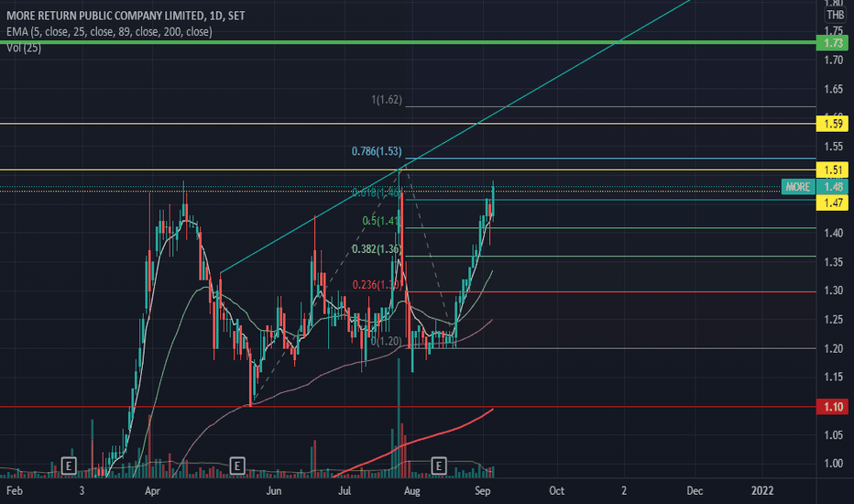Click the Fibonacci 0.786(1.53) level label
This screenshot has width=854, height=504.
point(377,151)
